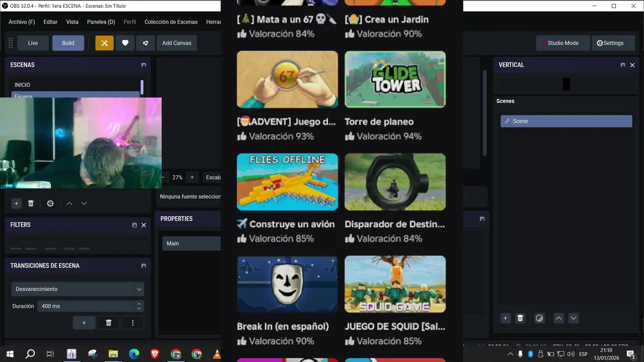Click the circular filter icon in VERTICAL panel
This screenshot has width=644, height=362.
point(539,318)
